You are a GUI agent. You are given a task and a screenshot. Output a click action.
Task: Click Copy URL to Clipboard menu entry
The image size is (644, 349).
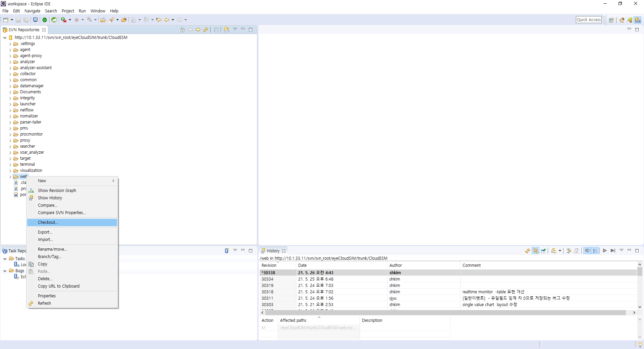pyautogui.click(x=72, y=286)
